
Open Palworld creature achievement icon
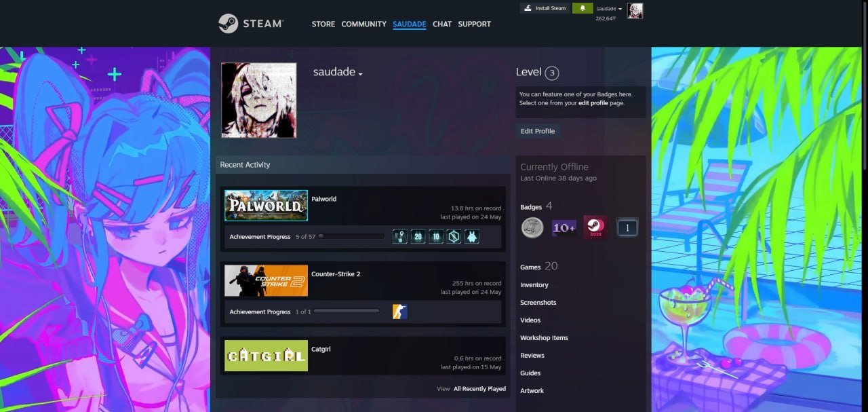[472, 236]
